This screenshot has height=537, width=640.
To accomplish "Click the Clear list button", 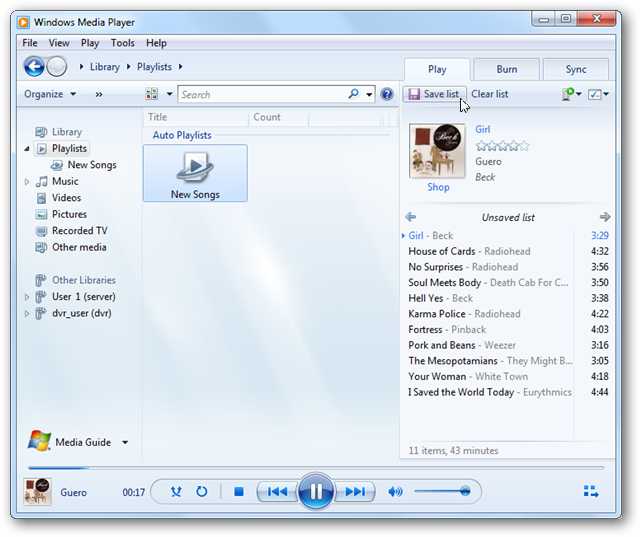I will (489, 94).
